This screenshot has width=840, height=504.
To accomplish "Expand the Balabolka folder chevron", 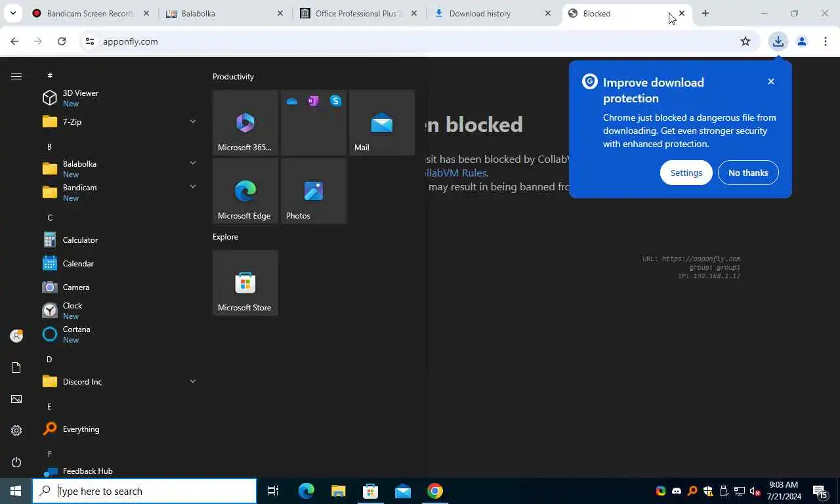I will point(193,163).
